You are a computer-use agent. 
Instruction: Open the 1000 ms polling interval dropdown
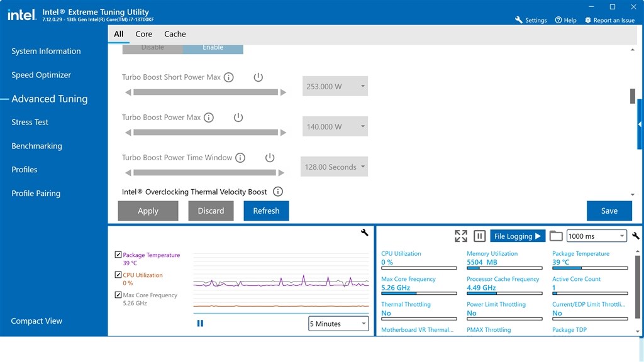click(597, 236)
